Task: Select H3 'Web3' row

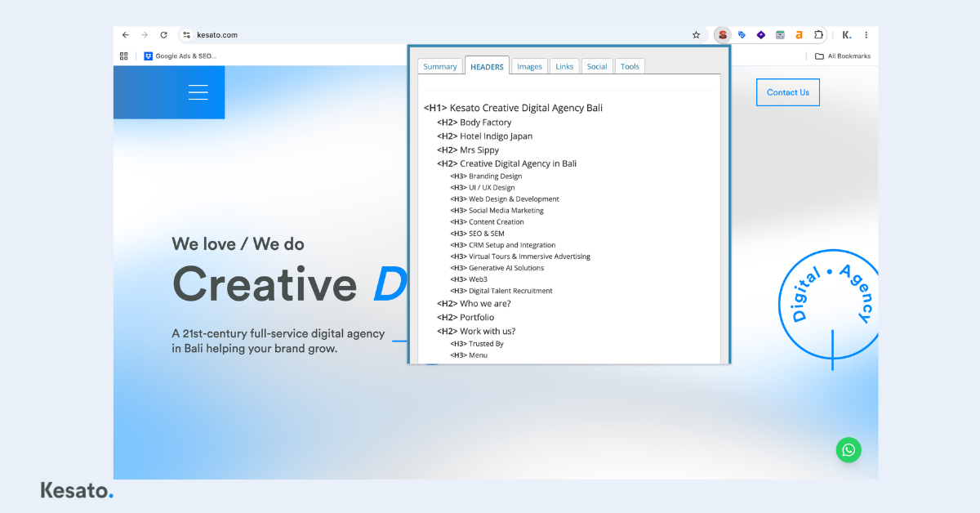Action: tap(469, 279)
